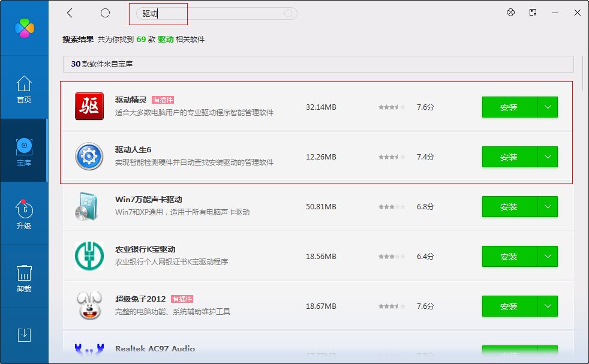Click the 驱动人生6 blue gear icon

tap(89, 157)
